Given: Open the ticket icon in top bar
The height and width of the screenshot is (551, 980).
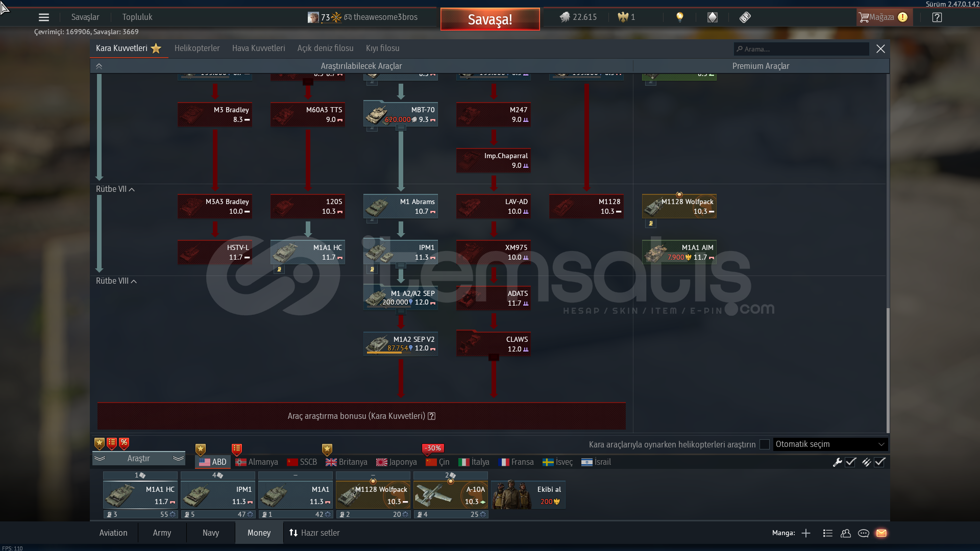Looking at the screenshot, I should 745,17.
